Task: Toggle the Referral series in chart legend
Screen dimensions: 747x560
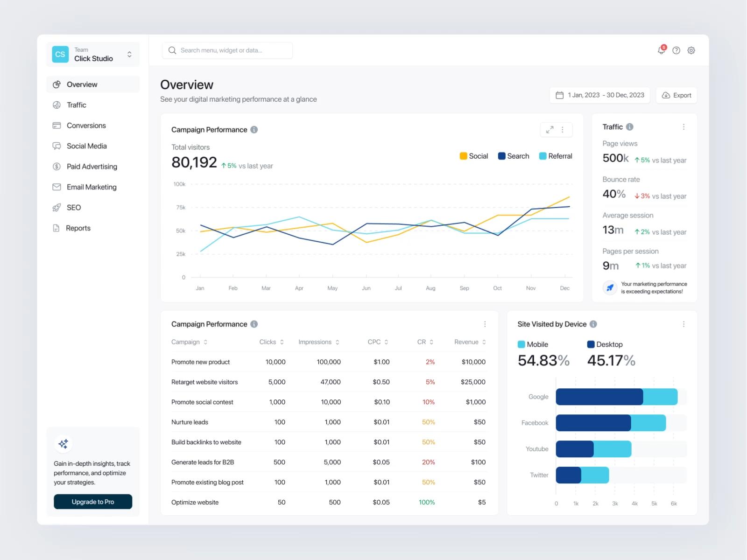Action: coord(556,156)
